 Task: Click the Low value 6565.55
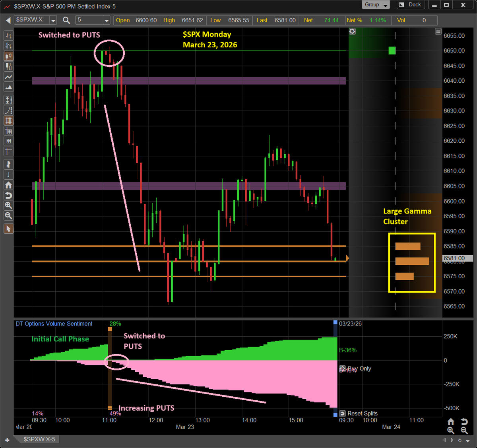[238, 20]
